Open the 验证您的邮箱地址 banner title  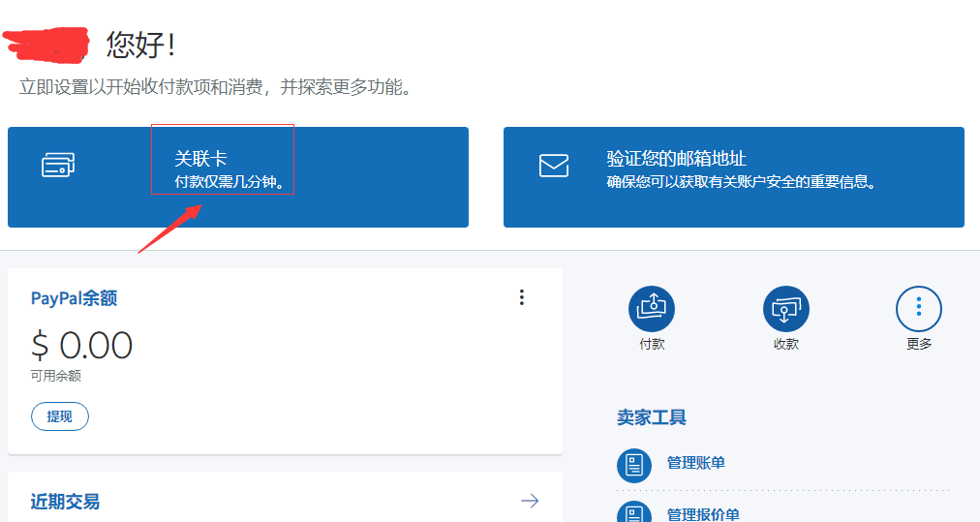pyautogui.click(x=676, y=159)
